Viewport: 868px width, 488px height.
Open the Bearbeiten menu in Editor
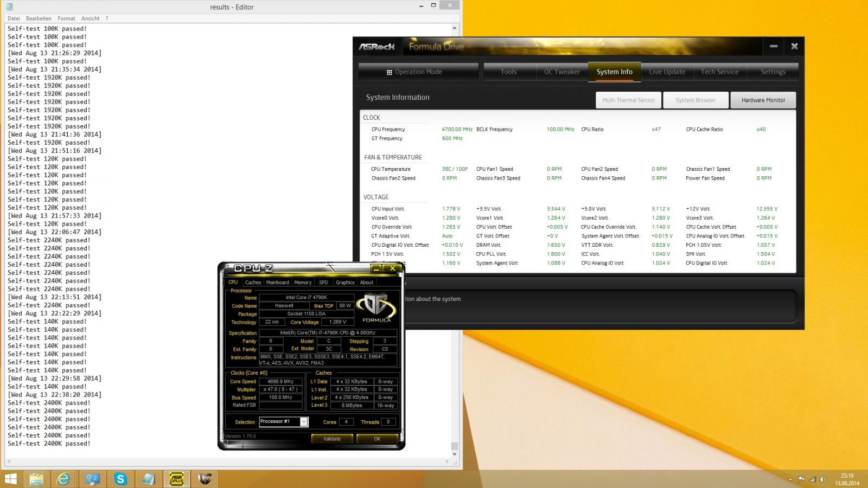tap(39, 18)
